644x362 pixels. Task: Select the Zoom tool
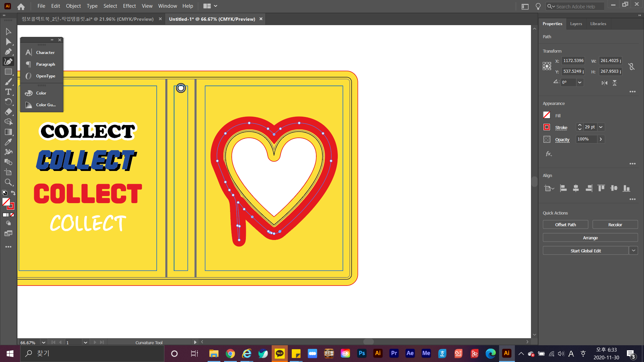8,182
